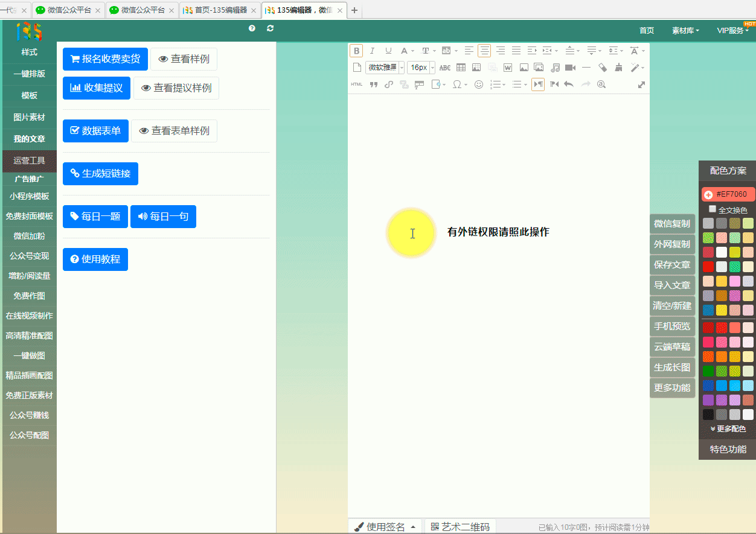Toggle italic formatting in editor toolbar
Viewport: 756px width, 534px height.
pyautogui.click(x=372, y=51)
